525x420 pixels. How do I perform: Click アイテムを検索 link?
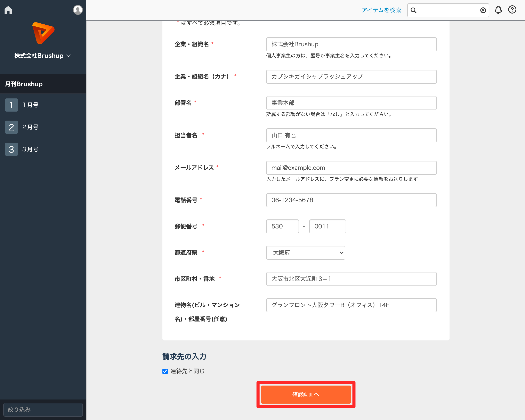click(381, 10)
